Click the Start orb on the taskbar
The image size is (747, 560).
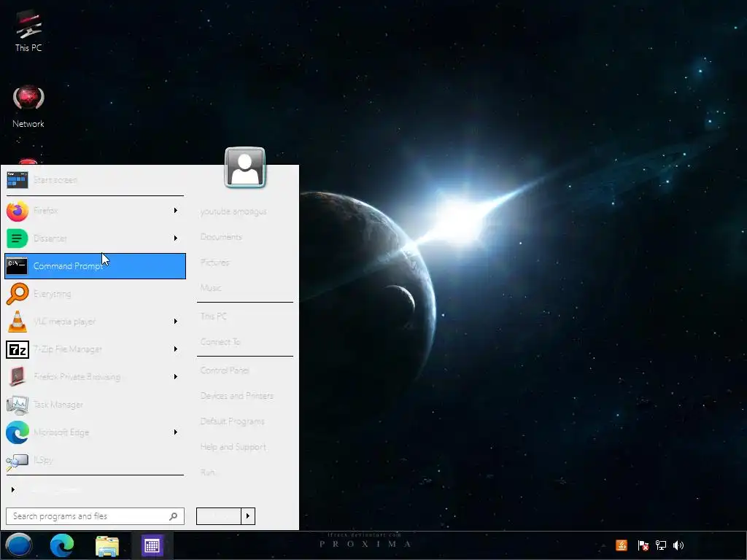[x=18, y=545]
